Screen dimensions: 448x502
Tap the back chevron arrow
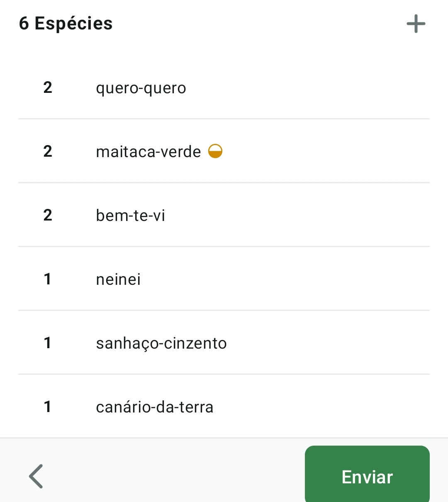pos(37,476)
